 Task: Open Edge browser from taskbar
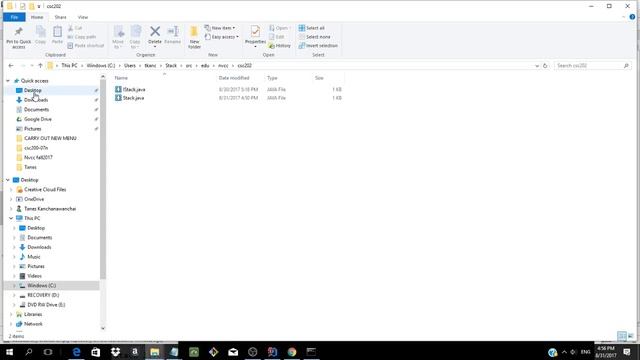tap(76, 352)
